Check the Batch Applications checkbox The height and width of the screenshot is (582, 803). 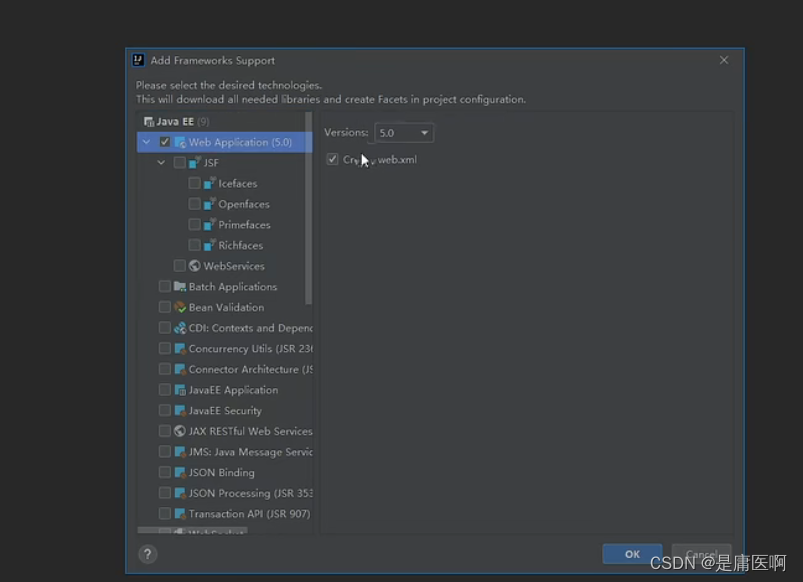164,286
